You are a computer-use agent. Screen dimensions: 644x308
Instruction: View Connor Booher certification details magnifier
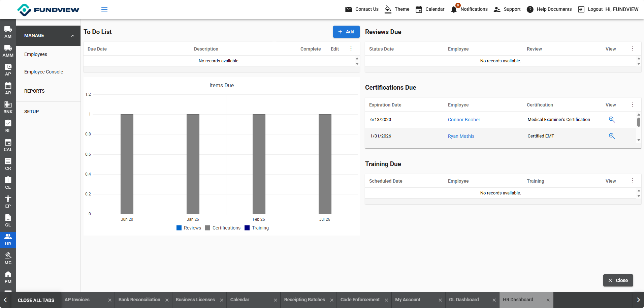(612, 120)
